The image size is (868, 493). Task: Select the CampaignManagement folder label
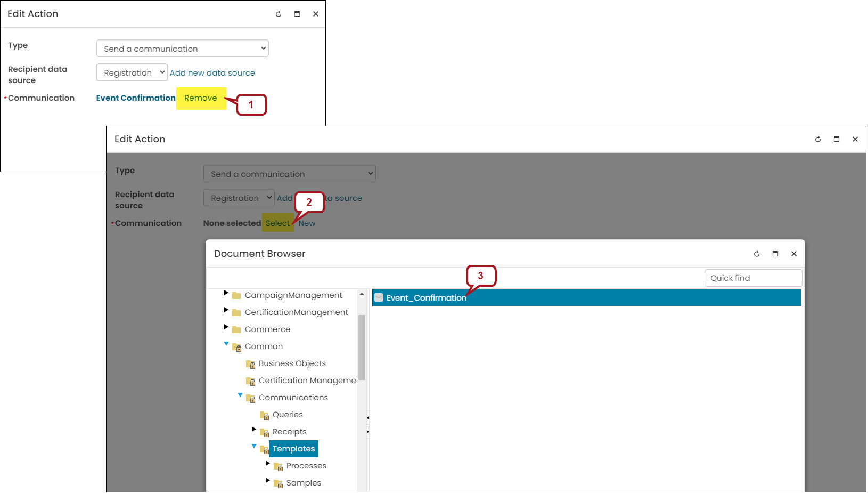(x=293, y=295)
